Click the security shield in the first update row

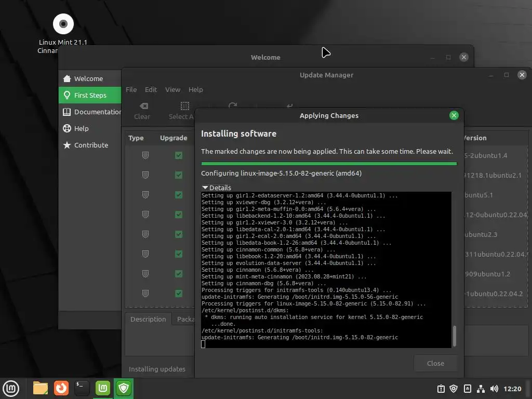click(x=145, y=155)
